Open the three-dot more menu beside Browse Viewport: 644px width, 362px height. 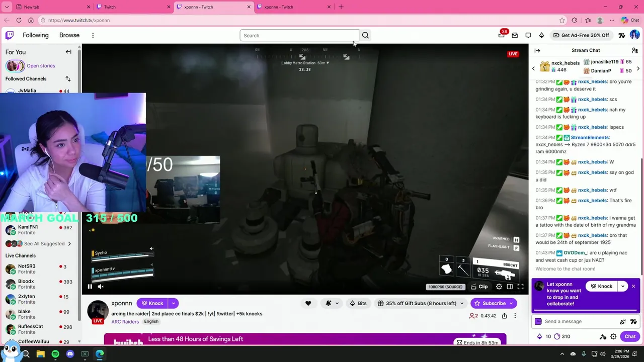tap(93, 35)
